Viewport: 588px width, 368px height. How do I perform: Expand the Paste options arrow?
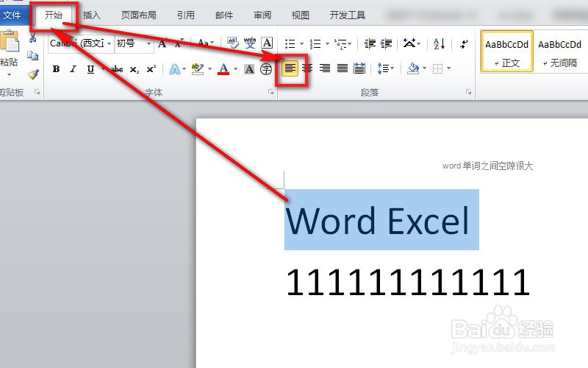pos(9,75)
